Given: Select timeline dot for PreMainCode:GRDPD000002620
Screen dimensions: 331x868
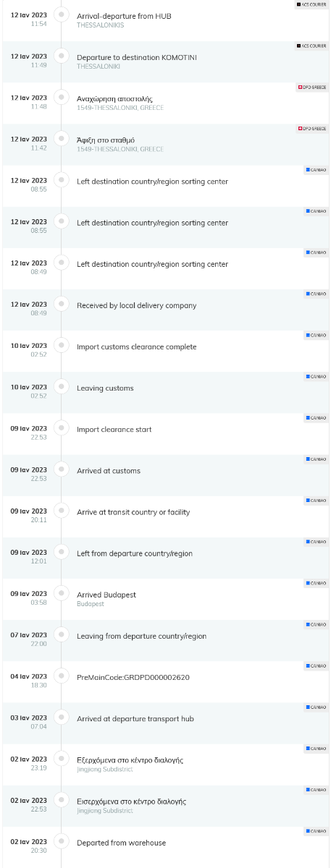Looking at the screenshot, I should pyautogui.click(x=62, y=676).
